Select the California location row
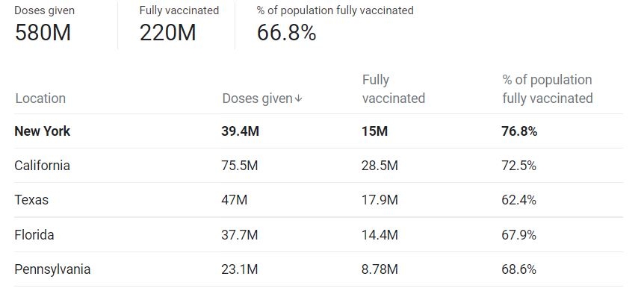The image size is (644, 294). click(x=319, y=166)
